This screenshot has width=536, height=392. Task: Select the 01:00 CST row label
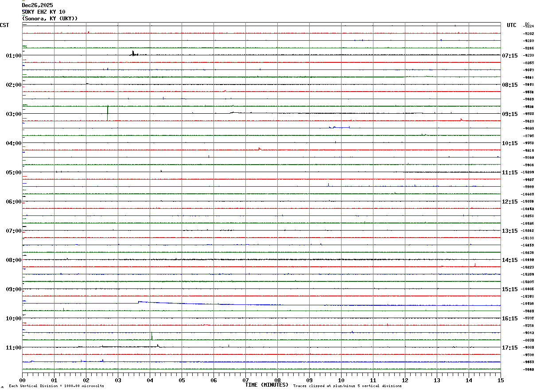(13, 56)
